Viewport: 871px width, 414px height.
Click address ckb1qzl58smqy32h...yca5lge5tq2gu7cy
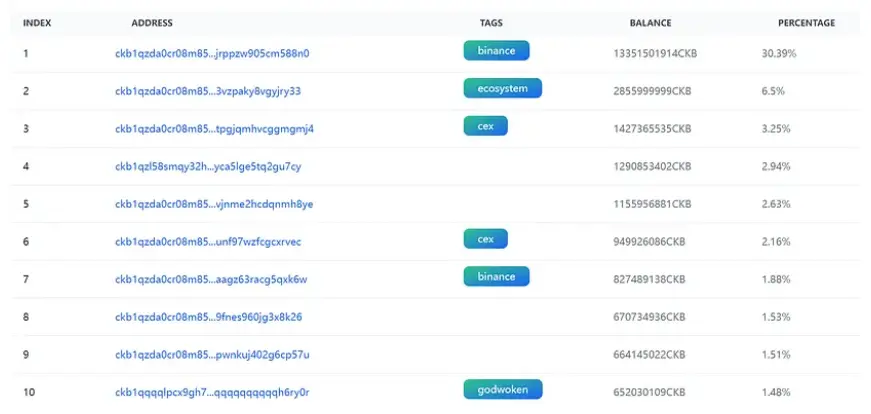(208, 166)
